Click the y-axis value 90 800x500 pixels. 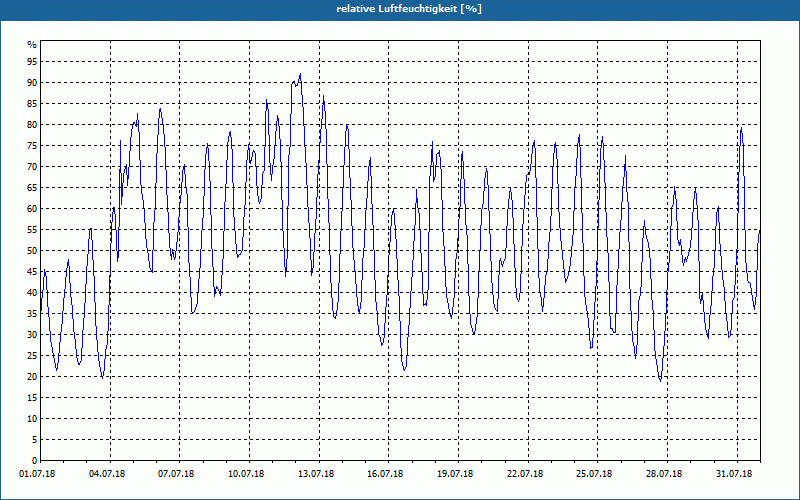[32, 83]
